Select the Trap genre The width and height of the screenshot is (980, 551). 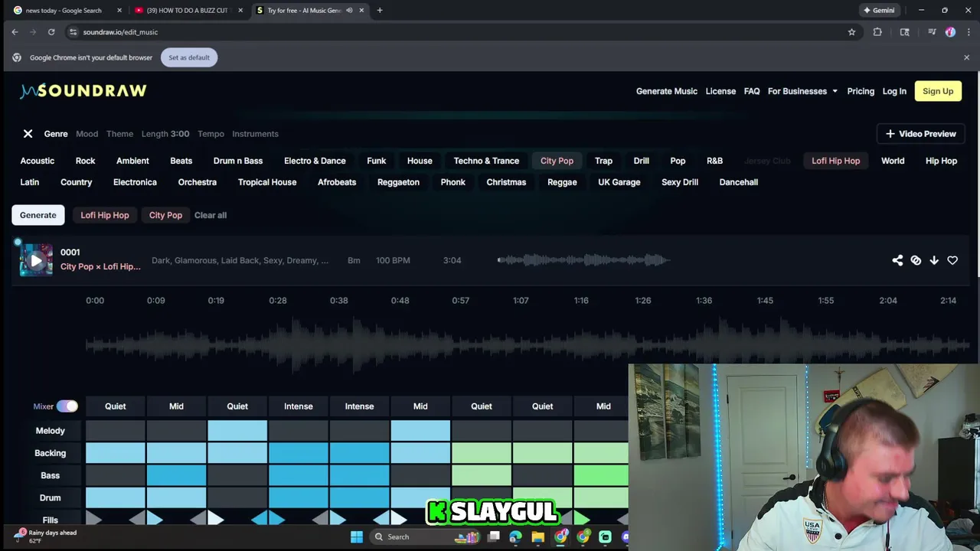(x=603, y=161)
